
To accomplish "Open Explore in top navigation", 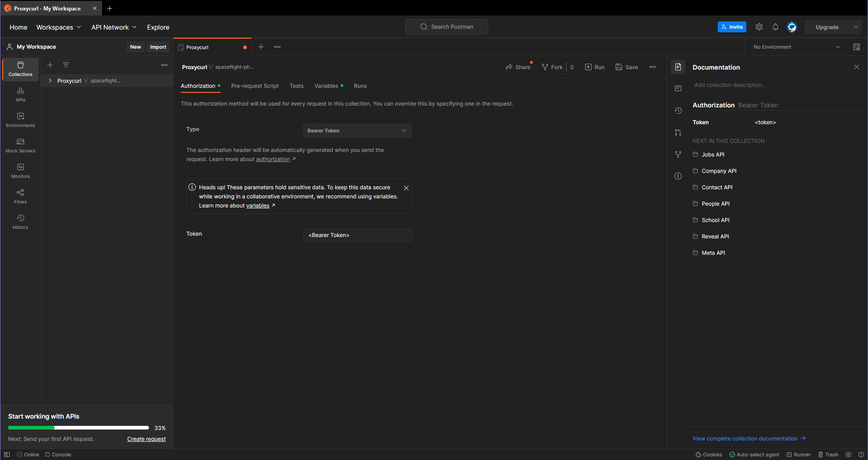I will pyautogui.click(x=158, y=27).
